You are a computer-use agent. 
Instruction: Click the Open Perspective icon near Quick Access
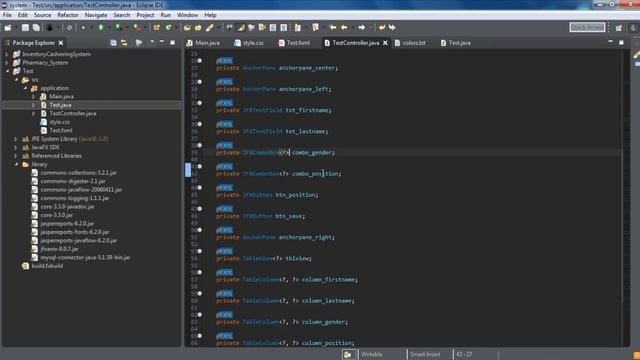619,28
